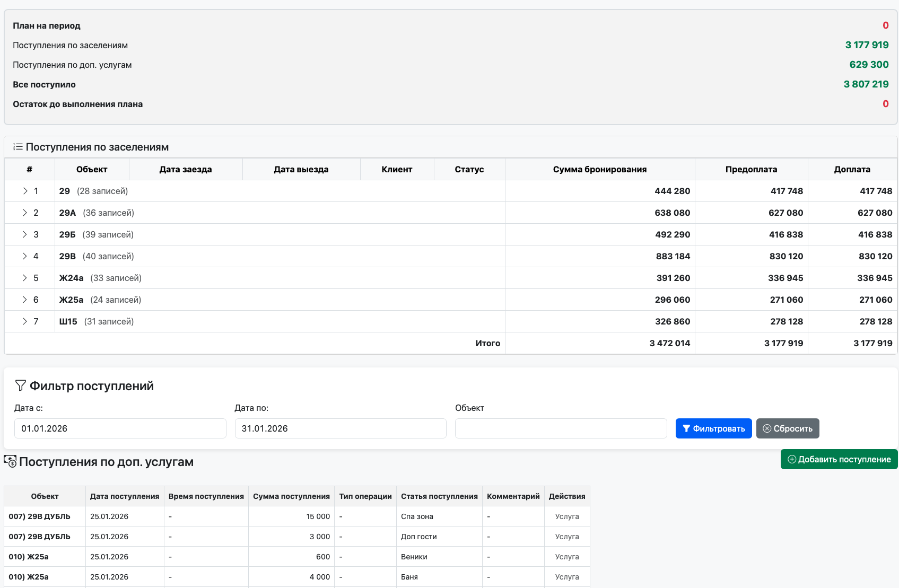Image resolution: width=899 pixels, height=588 pixels.
Task: Click the Фильтровать button
Action: (x=713, y=428)
